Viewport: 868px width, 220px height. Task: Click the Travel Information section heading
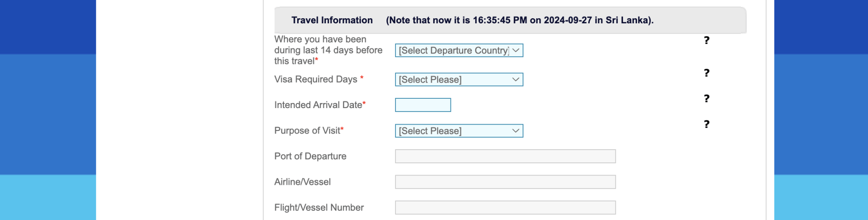(332, 20)
